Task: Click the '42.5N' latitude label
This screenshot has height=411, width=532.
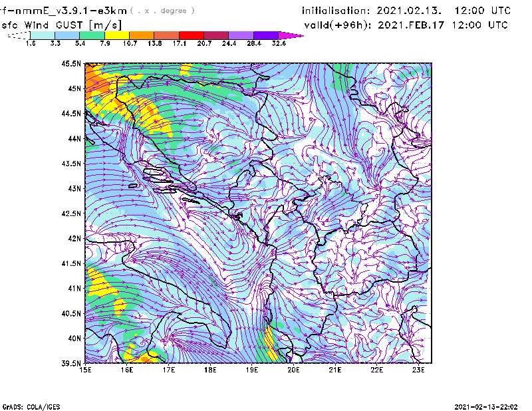Action: pos(71,213)
